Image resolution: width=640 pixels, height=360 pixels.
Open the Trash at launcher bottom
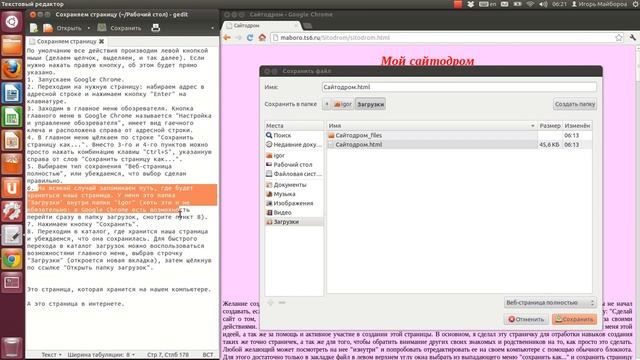[x=12, y=347]
